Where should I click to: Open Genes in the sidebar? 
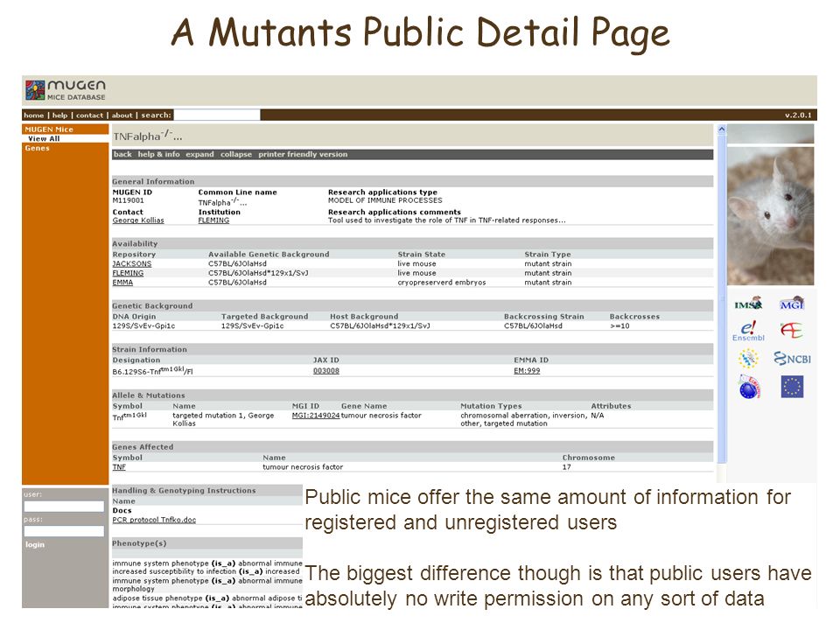[37, 148]
